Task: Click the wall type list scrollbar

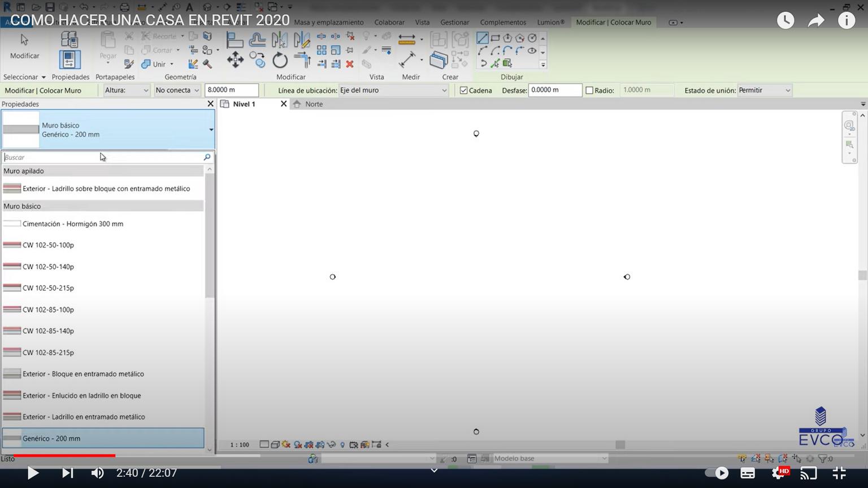Action: [210, 236]
